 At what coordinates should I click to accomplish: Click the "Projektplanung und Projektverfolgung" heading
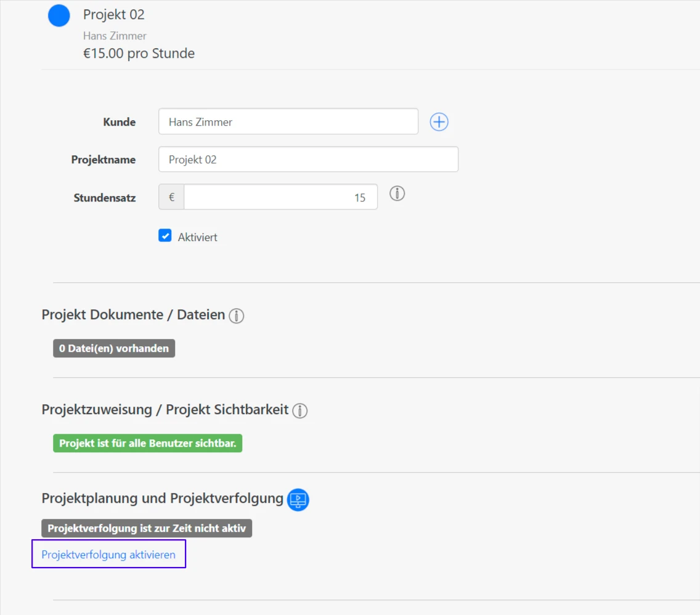pyautogui.click(x=162, y=499)
